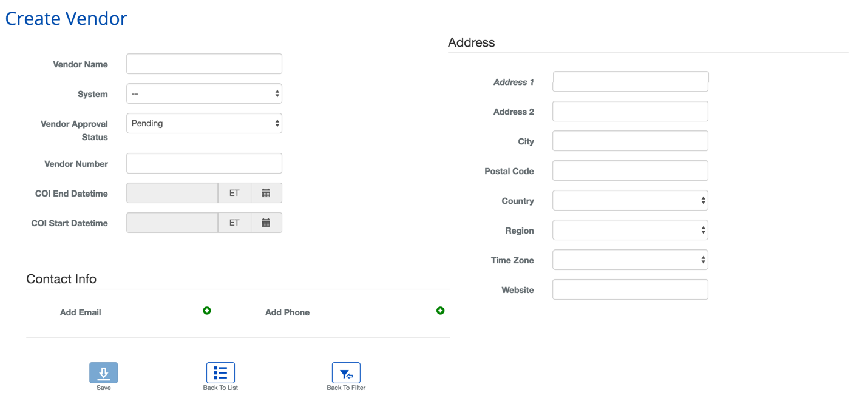The height and width of the screenshot is (401, 868).
Task: Click ET timezone button for COI End Datetime
Action: coord(234,193)
